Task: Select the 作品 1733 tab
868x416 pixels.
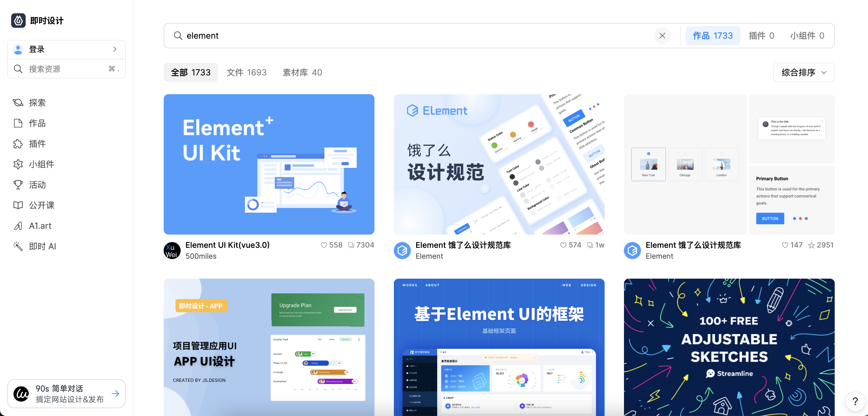Action: click(x=712, y=35)
